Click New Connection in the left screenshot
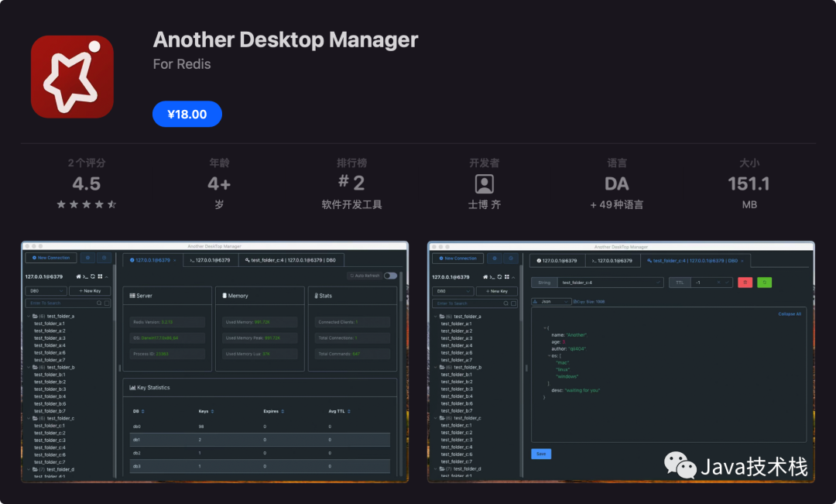Viewport: 836px width, 504px height. pos(51,258)
